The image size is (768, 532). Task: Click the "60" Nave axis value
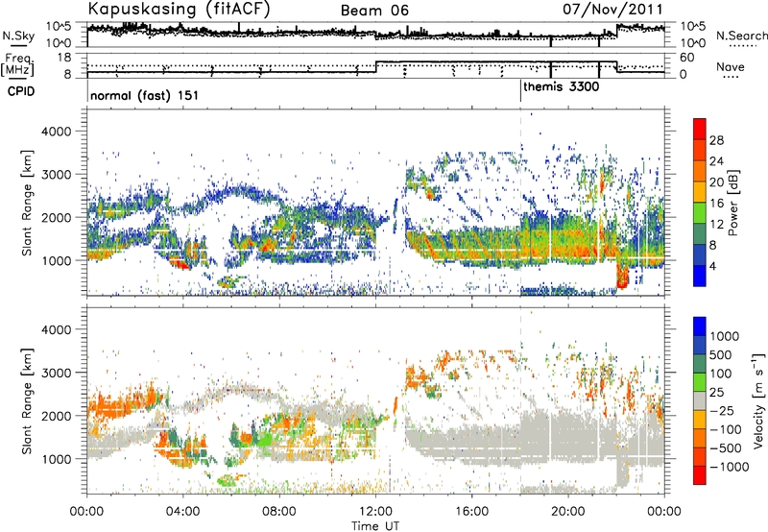click(x=687, y=58)
